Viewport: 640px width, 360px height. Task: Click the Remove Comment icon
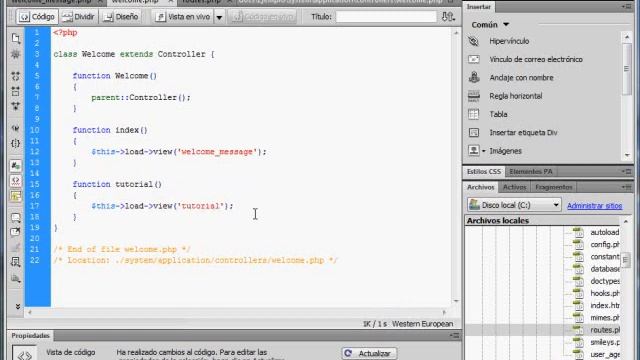tap(16, 232)
